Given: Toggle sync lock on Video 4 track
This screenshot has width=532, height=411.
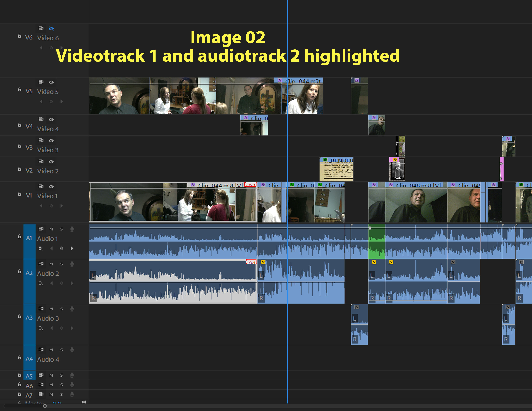Looking at the screenshot, I should click(x=41, y=119).
